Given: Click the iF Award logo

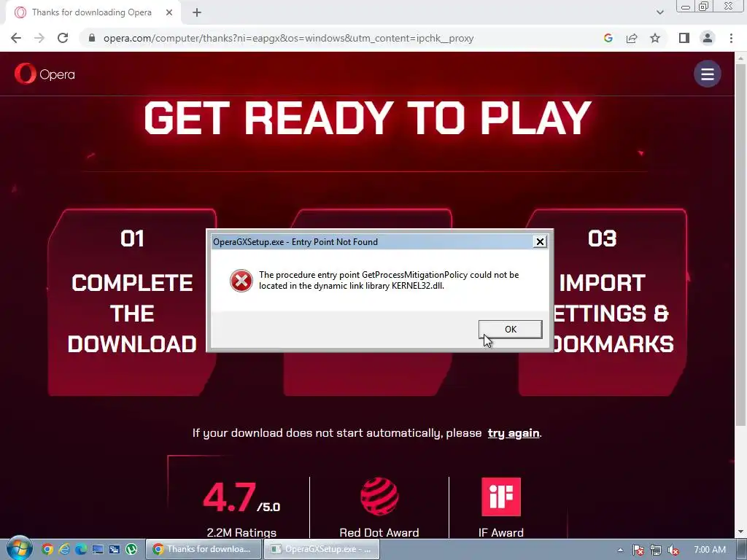Looking at the screenshot, I should click(501, 497).
